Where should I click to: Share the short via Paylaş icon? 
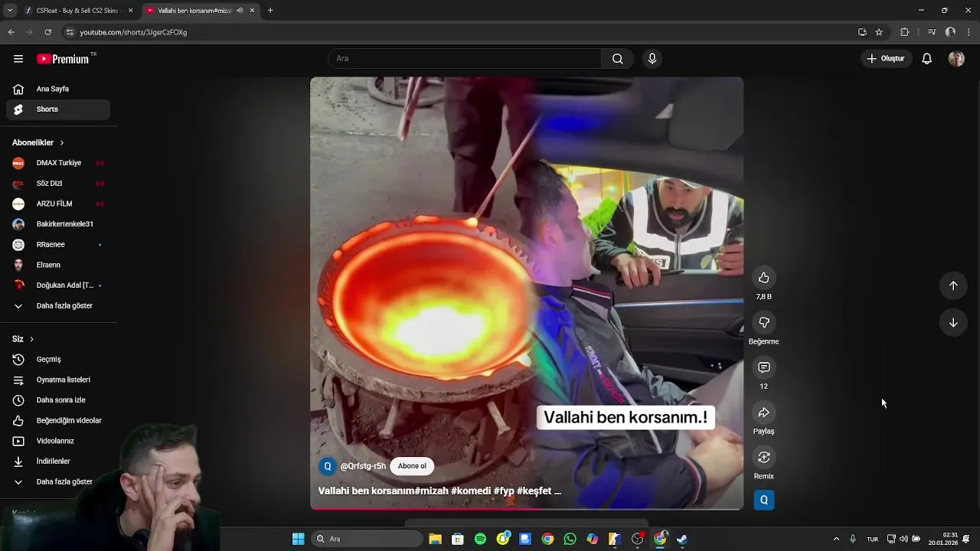[x=763, y=412]
